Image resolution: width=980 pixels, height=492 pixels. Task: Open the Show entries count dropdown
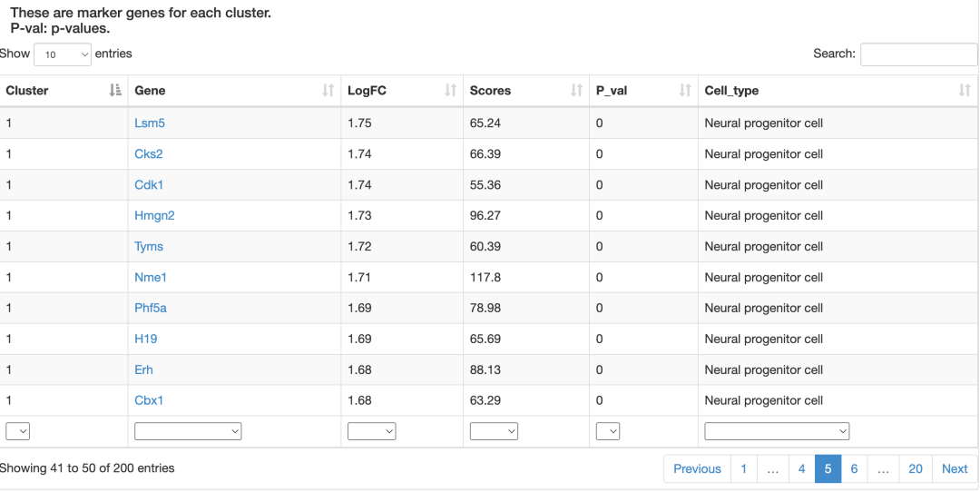(63, 54)
